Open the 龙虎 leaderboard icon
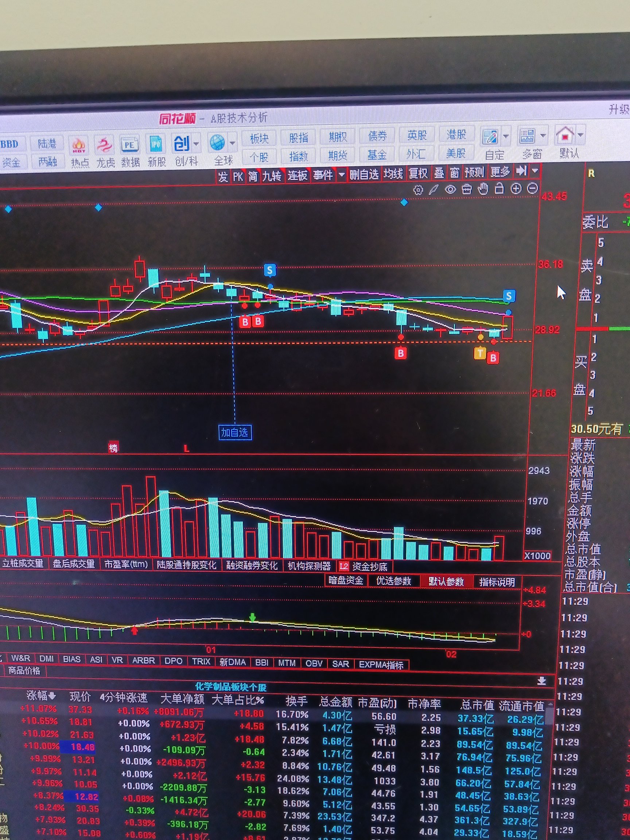 click(x=104, y=145)
